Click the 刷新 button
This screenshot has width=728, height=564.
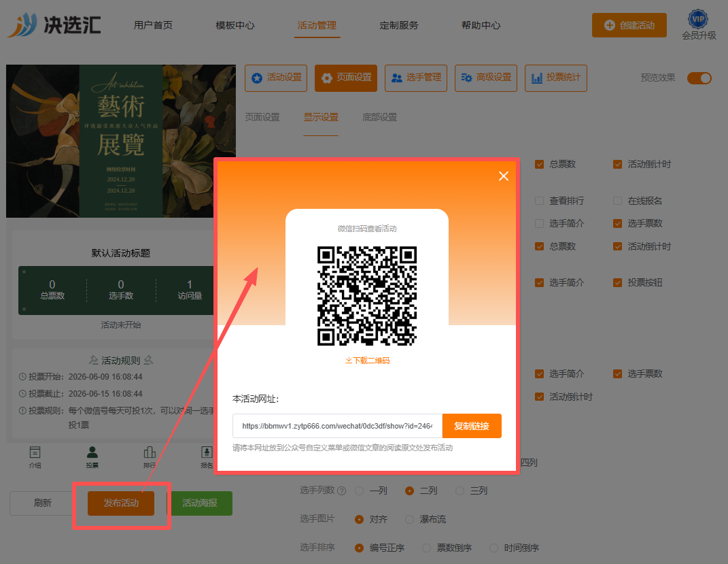[x=43, y=503]
